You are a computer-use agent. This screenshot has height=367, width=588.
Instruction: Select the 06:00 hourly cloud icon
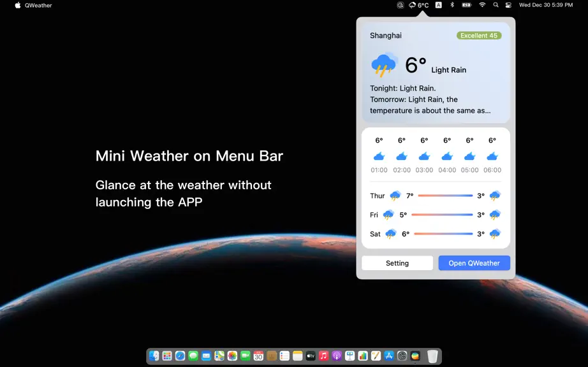pos(492,156)
